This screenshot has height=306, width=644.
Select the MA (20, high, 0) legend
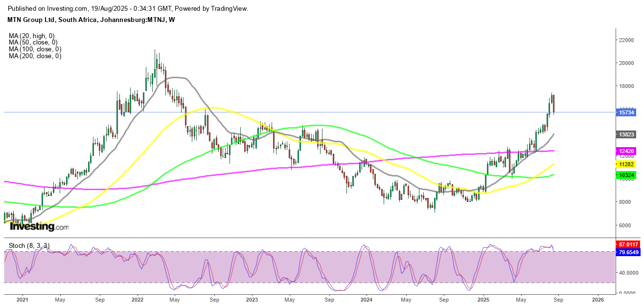pyautogui.click(x=32, y=36)
